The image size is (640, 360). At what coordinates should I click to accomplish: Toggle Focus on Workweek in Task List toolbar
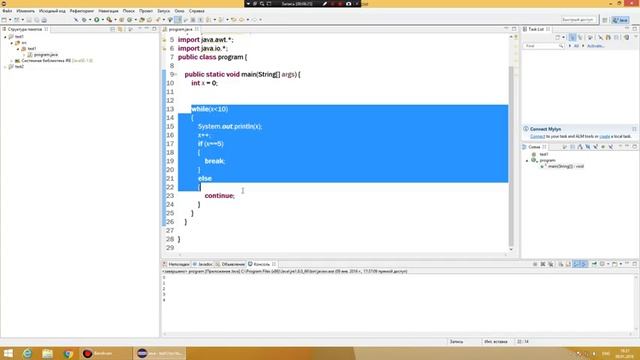[590, 37]
